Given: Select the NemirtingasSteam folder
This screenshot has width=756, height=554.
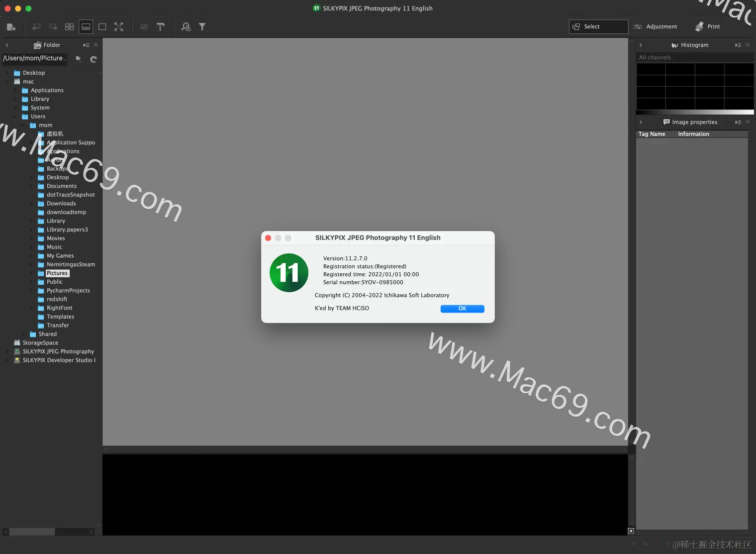Looking at the screenshot, I should [x=71, y=264].
